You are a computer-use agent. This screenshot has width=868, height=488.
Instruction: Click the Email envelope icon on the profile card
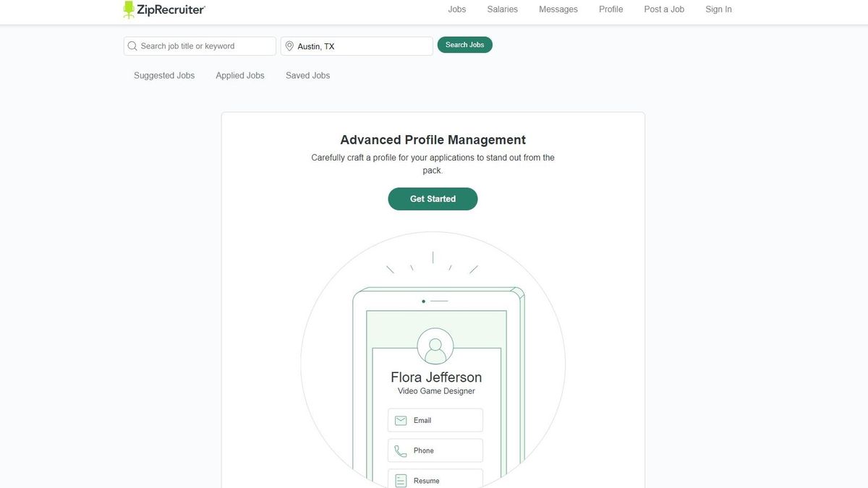(401, 420)
